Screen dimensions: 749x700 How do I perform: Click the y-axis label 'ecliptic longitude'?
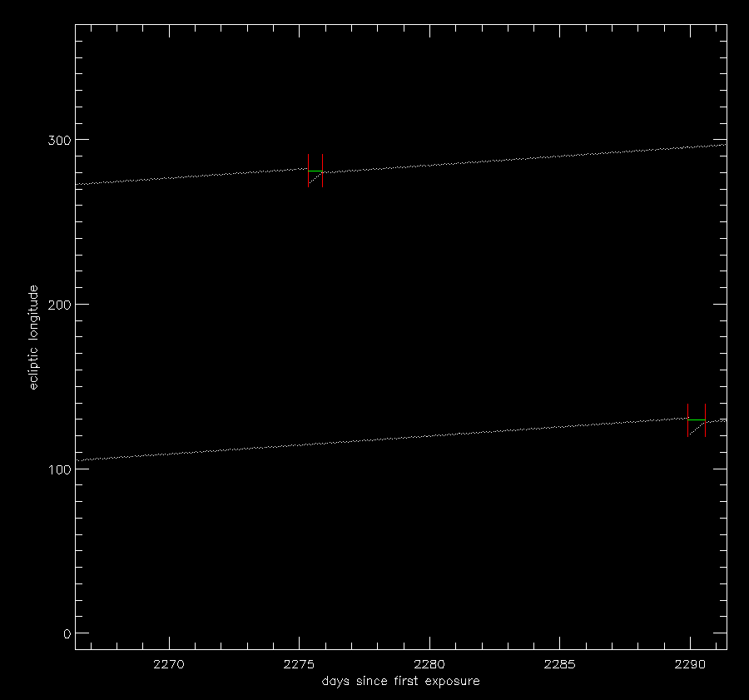pos(33,337)
